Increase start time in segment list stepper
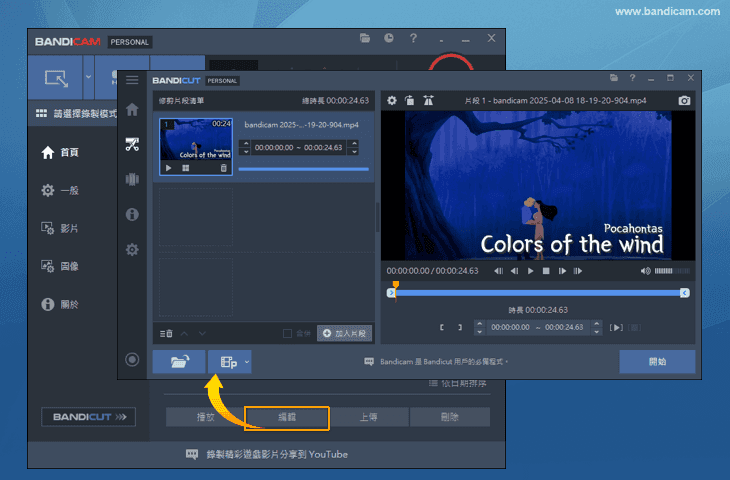Viewport: 730px width, 480px height. tap(246, 143)
